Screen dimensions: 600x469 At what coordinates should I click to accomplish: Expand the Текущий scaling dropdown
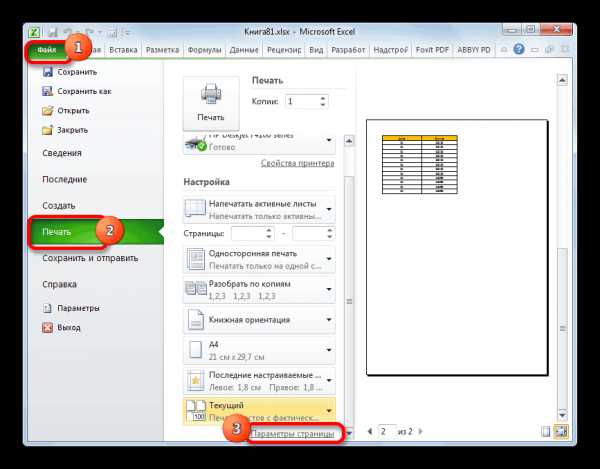(259, 411)
